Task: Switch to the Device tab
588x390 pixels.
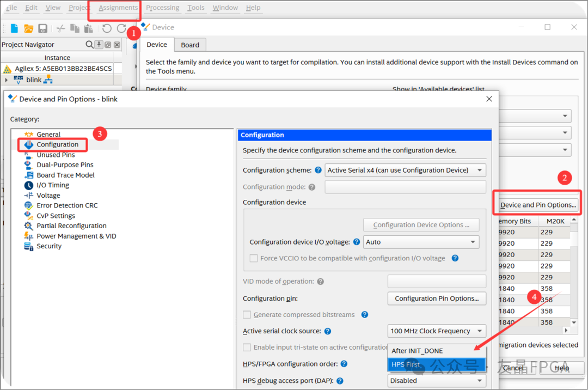Action: point(157,45)
